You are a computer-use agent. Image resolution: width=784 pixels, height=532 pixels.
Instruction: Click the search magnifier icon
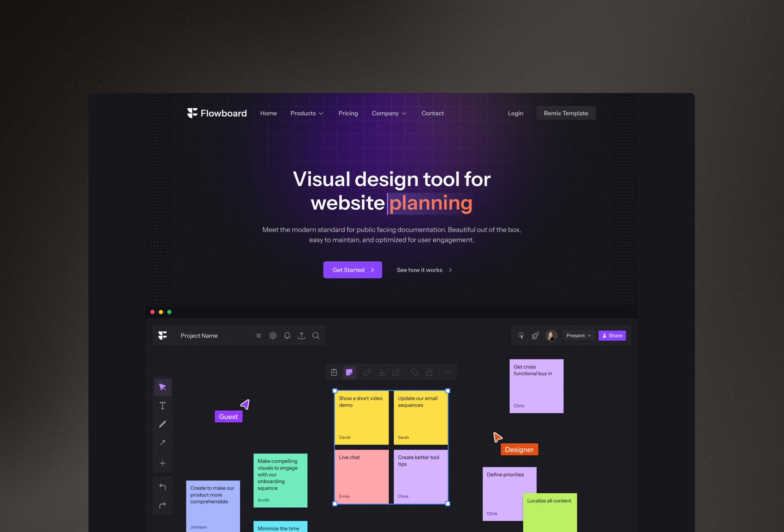click(316, 336)
